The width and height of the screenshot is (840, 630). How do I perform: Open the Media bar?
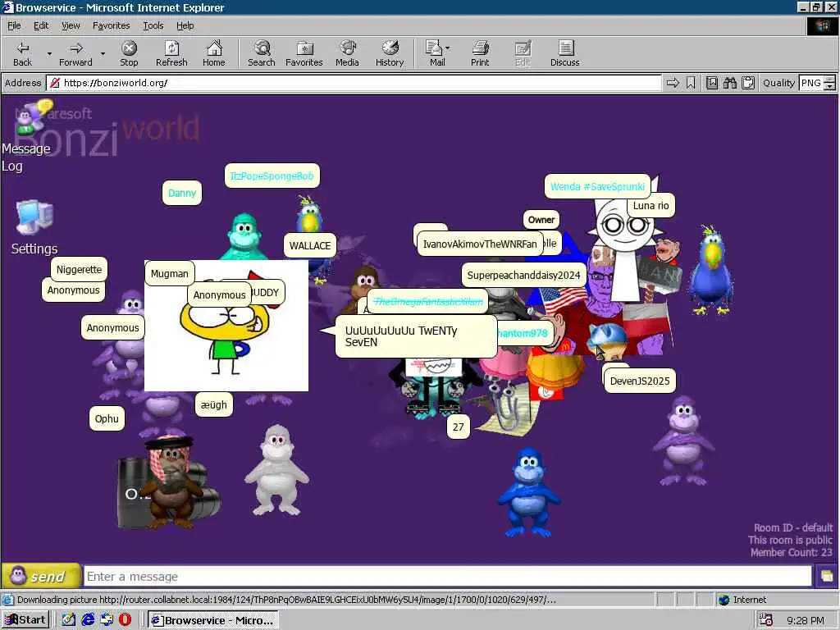(347, 53)
